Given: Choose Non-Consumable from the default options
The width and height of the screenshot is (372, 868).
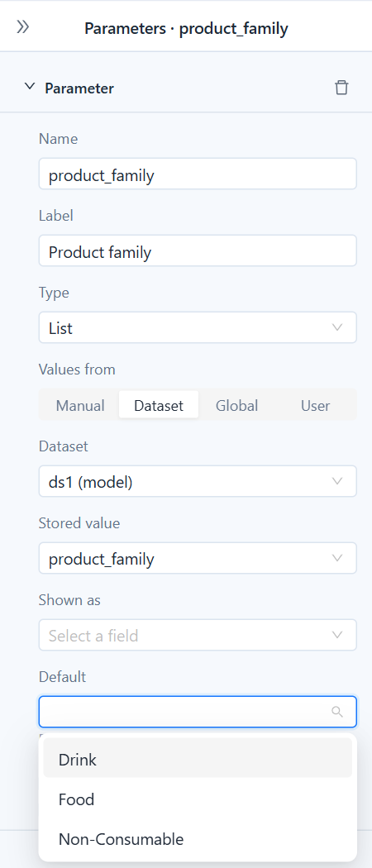Looking at the screenshot, I should point(198,837).
